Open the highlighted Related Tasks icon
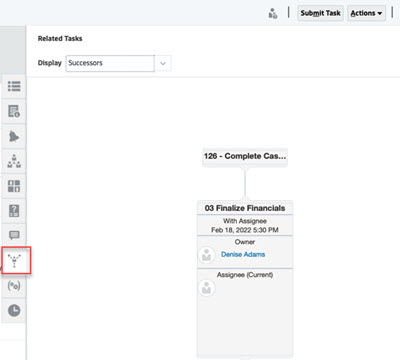400x360 pixels. pos(15,261)
